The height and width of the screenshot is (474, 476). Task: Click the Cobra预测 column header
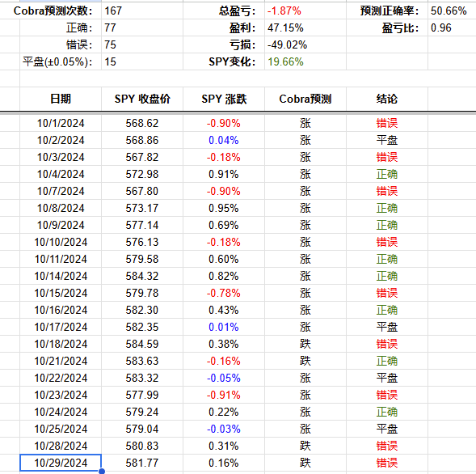[x=305, y=99]
